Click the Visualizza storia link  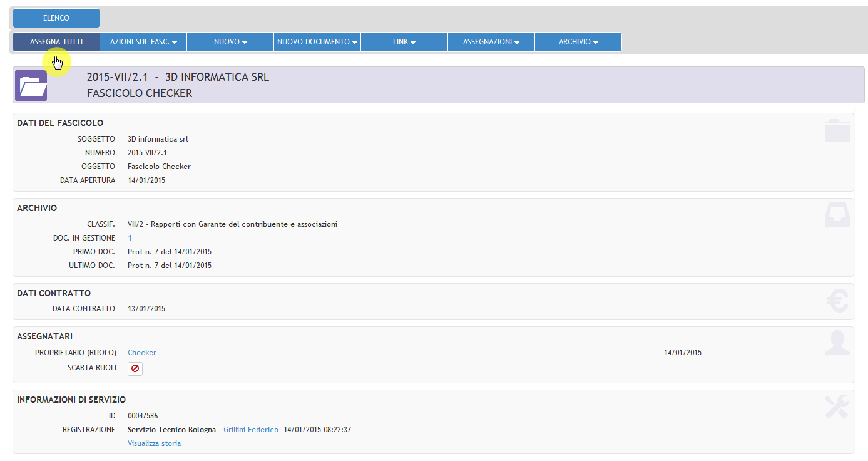pos(154,443)
